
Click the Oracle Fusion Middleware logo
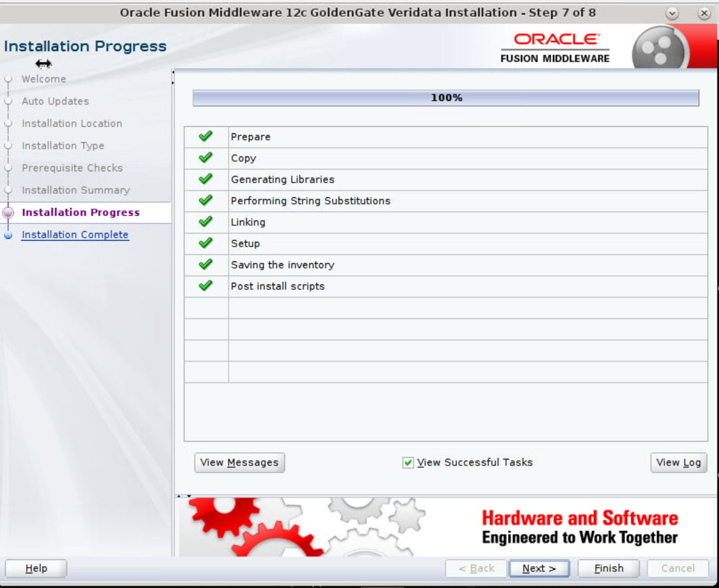click(555, 48)
